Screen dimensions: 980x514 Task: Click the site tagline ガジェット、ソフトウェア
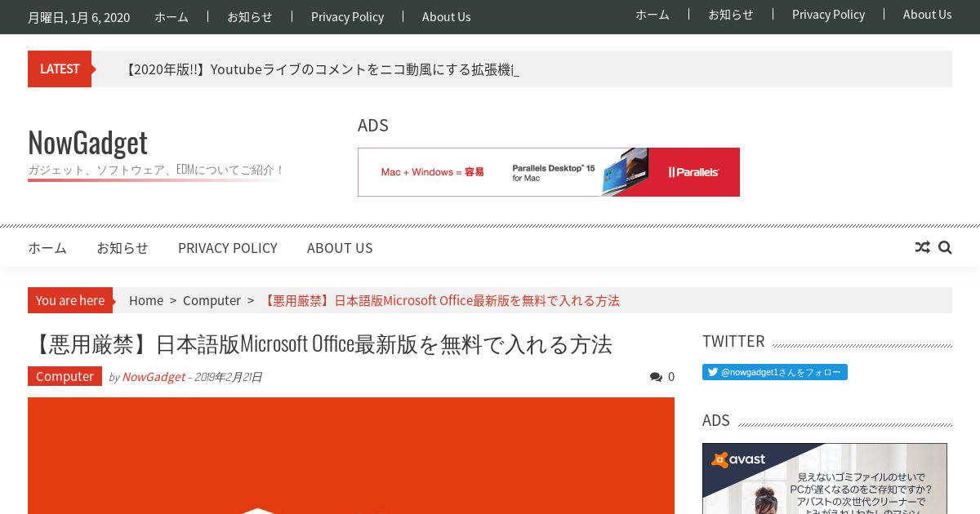coord(156,170)
